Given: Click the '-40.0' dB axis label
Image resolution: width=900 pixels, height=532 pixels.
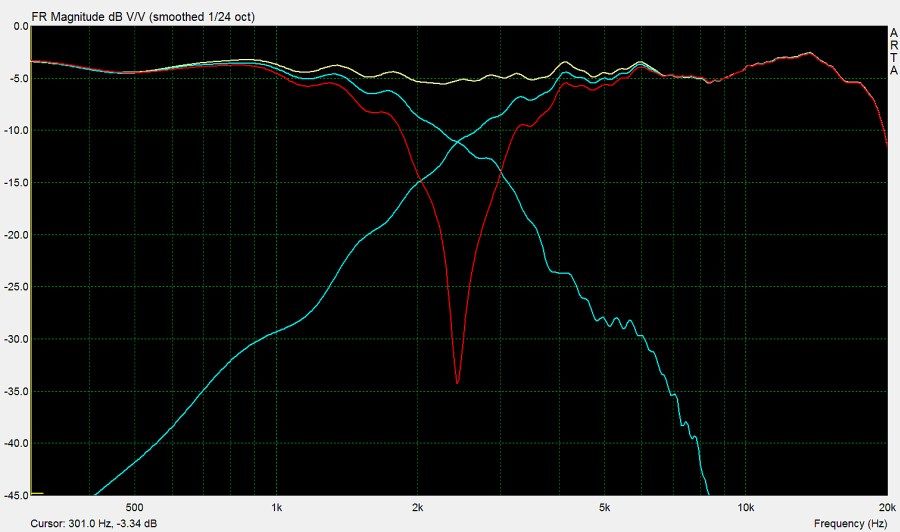Looking at the screenshot, I should pos(17,443).
